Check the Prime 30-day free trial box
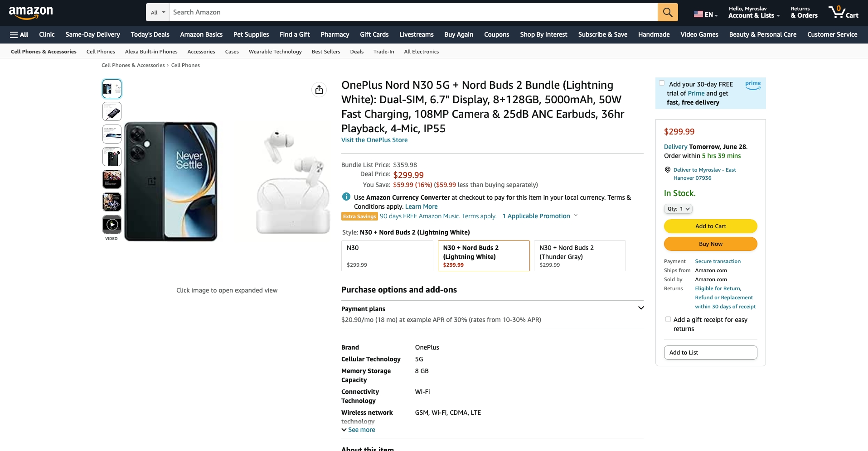Viewport: 868px width, 451px height. [x=662, y=83]
